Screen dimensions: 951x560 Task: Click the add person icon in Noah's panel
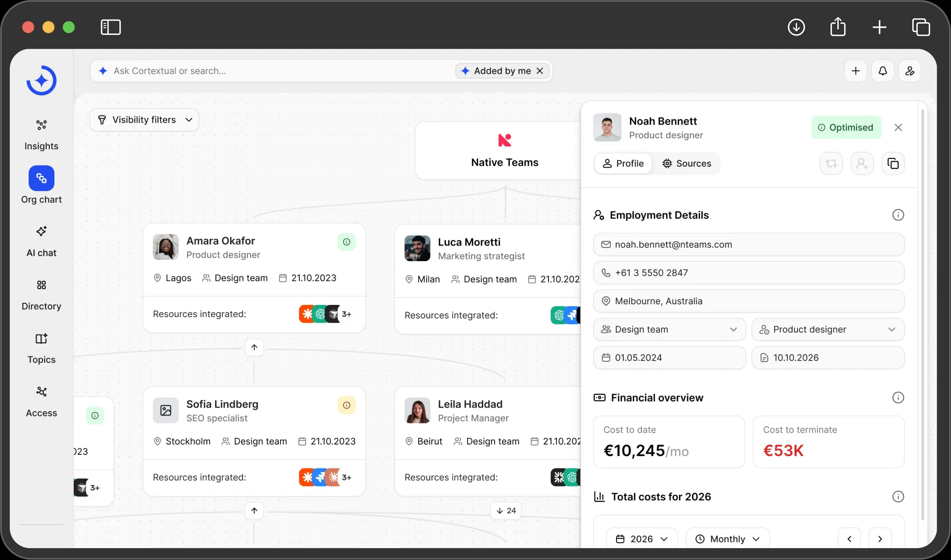[x=862, y=163]
